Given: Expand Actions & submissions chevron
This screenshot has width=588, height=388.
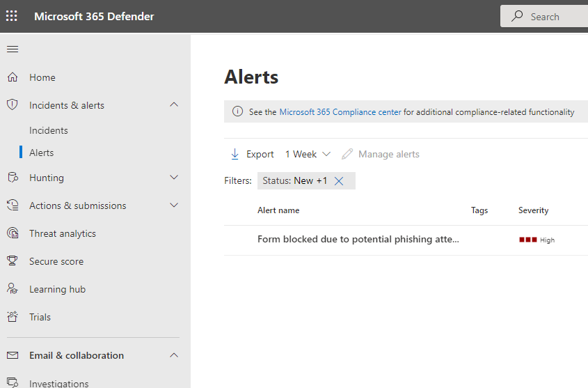Looking at the screenshot, I should (x=174, y=205).
